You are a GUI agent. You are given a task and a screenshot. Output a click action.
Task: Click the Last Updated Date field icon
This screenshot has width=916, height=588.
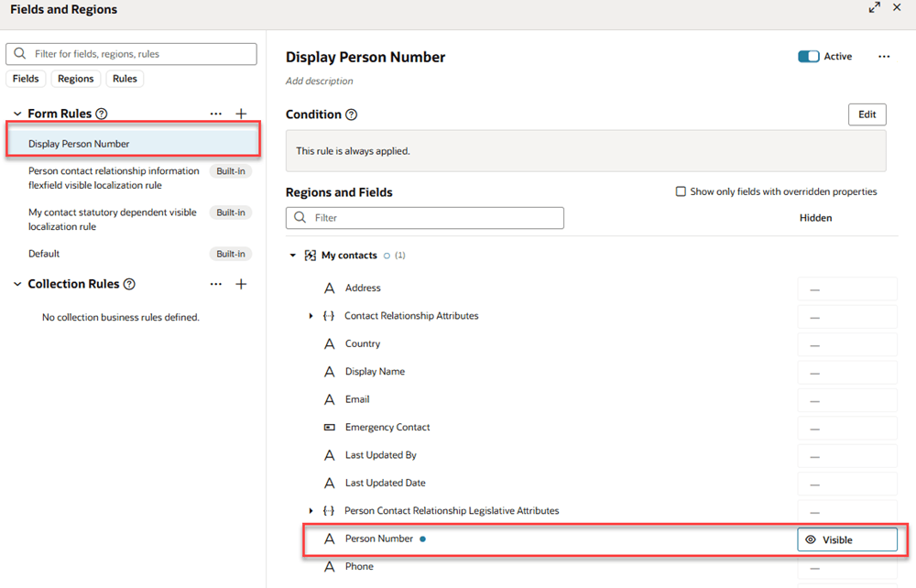coord(330,484)
